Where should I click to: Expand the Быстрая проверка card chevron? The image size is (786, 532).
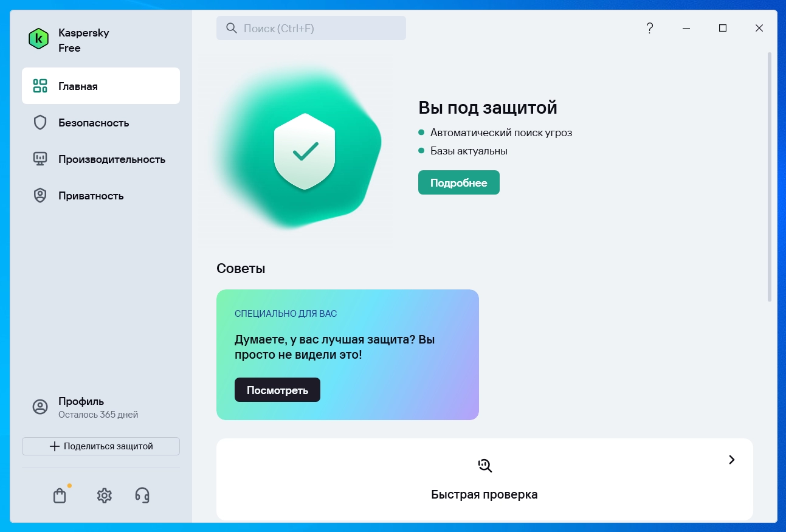tap(732, 460)
